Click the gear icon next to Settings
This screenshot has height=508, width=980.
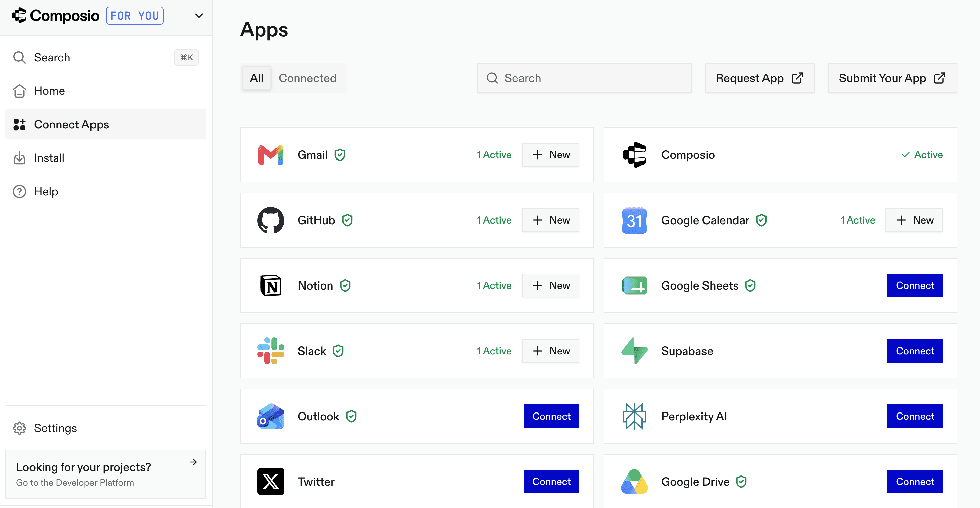tap(19, 428)
